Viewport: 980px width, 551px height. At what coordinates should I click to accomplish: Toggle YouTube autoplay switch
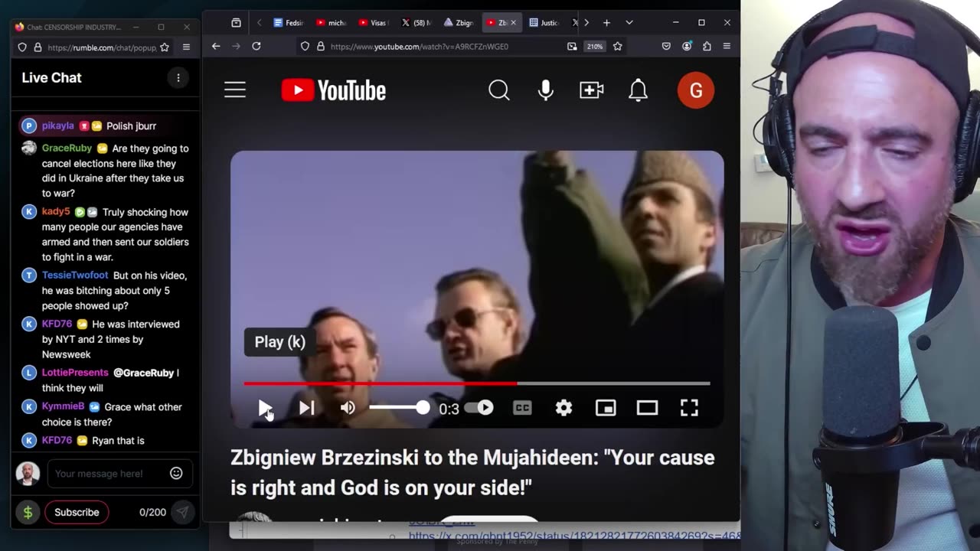click(x=480, y=408)
